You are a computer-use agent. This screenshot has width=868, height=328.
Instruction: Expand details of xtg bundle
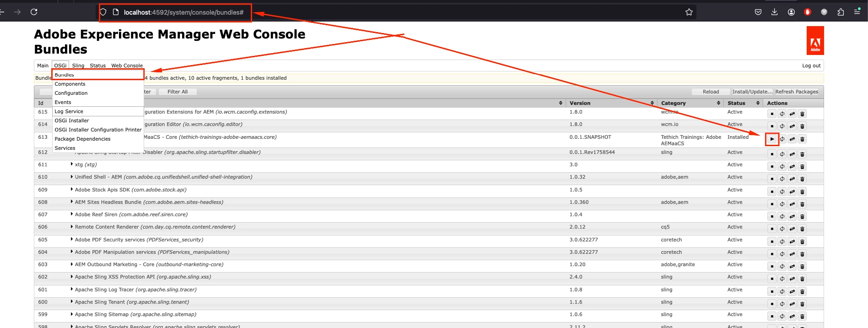[x=72, y=164]
